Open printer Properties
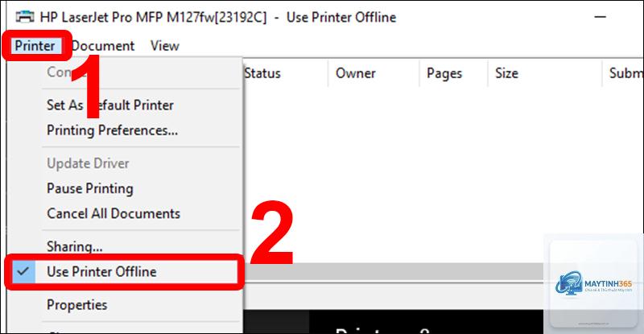The height and width of the screenshot is (334, 644). [x=76, y=305]
